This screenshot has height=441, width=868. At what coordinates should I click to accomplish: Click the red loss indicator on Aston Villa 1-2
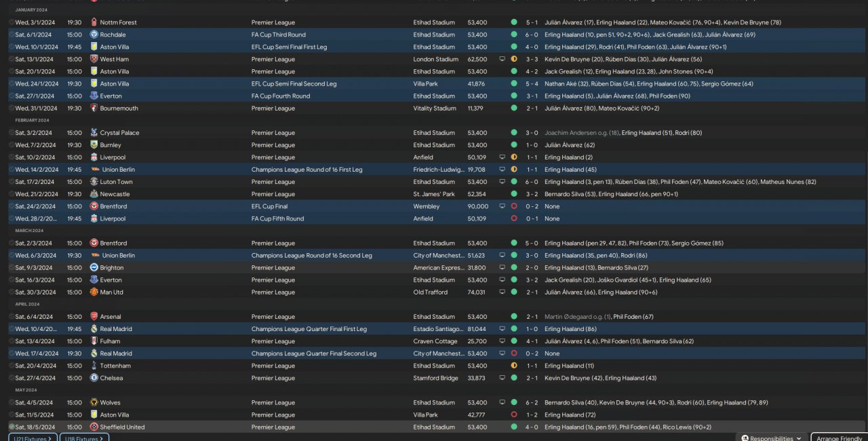coord(514,415)
